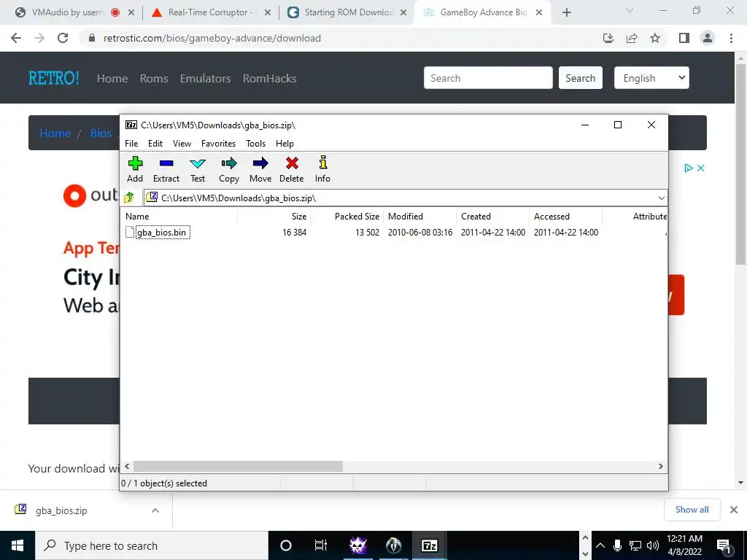Image resolution: width=747 pixels, height=560 pixels.
Task: Open the Help menu in 7-Zip
Action: 285,144
